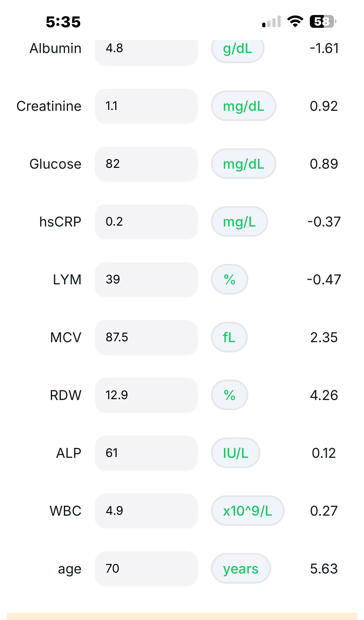Screen dimensions: 364x620
Task: Tap the hsCRP mg/L unit button
Action: point(239,222)
